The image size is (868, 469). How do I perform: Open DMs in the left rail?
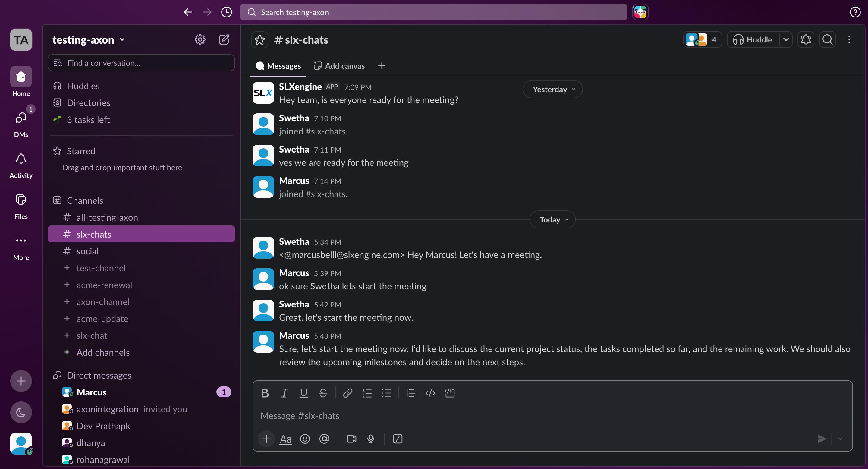21,123
